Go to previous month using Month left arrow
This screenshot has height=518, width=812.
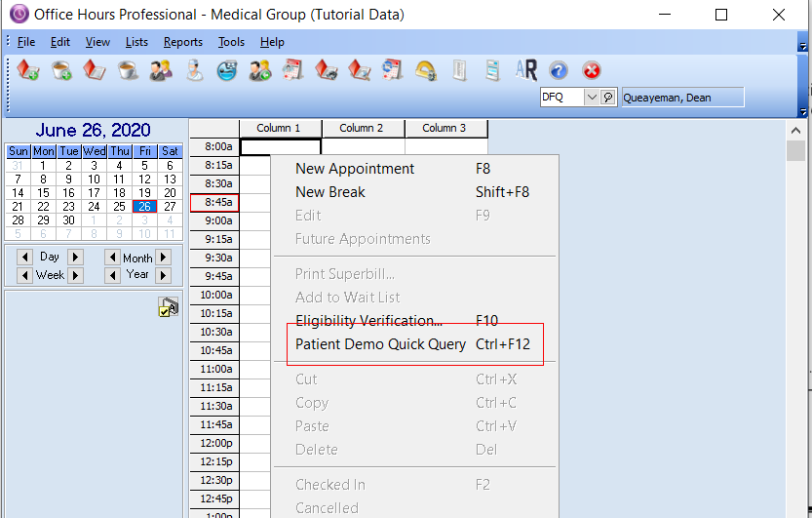click(112, 257)
